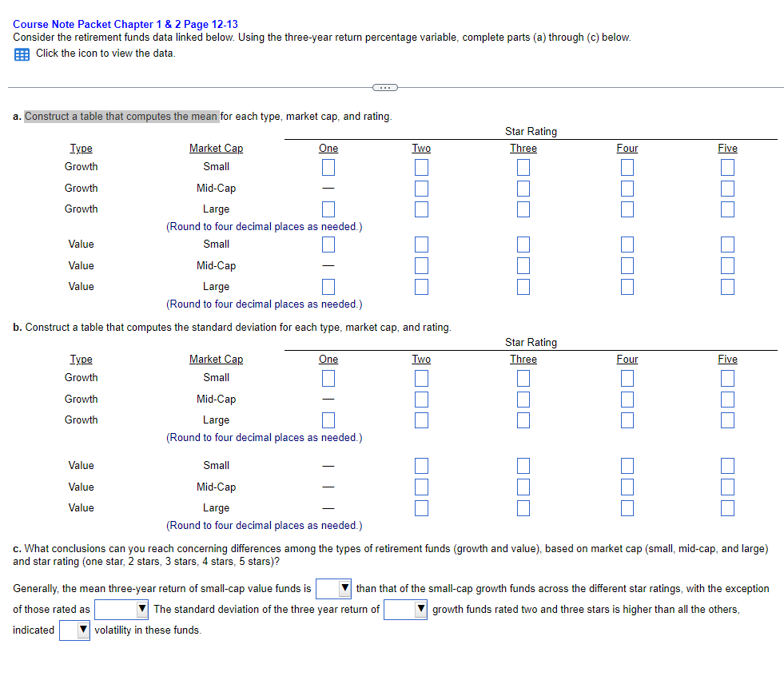Select mean table Value Large Four-star field

627,287
